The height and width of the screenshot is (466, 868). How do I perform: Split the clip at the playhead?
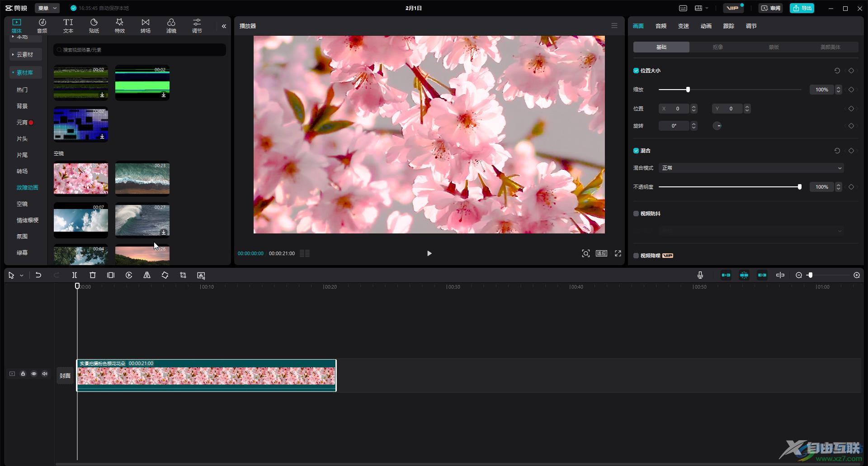75,275
